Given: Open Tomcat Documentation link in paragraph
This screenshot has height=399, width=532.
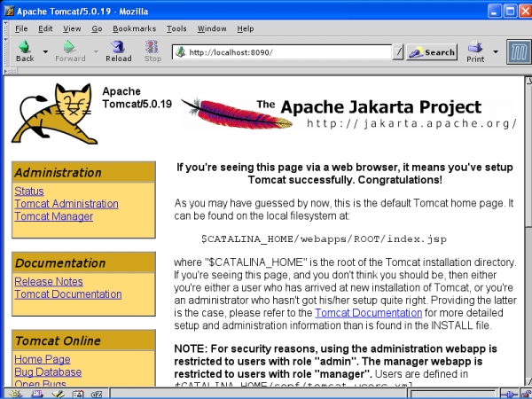Looking at the screenshot, I should [x=369, y=313].
